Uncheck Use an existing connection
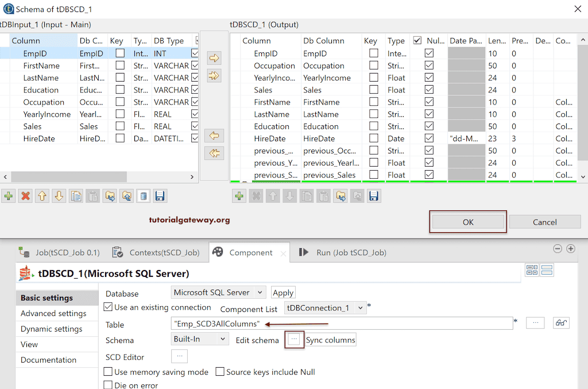This screenshot has width=588, height=389. (107, 307)
